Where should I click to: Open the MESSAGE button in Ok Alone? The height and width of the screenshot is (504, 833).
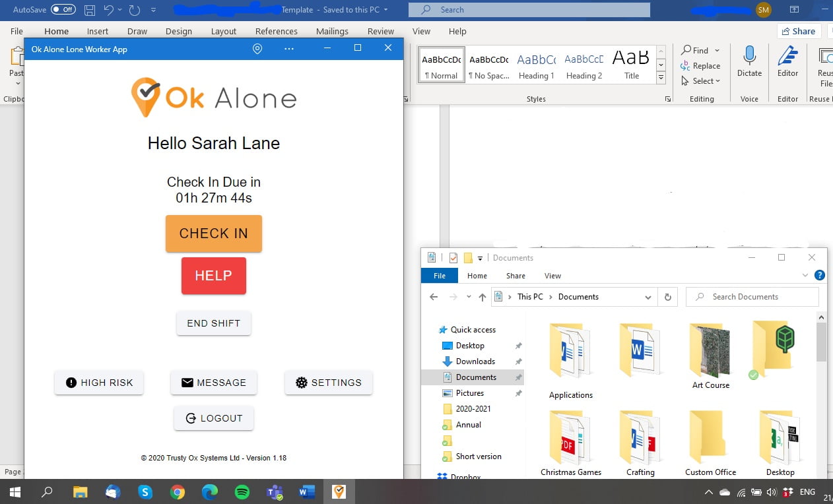214,383
